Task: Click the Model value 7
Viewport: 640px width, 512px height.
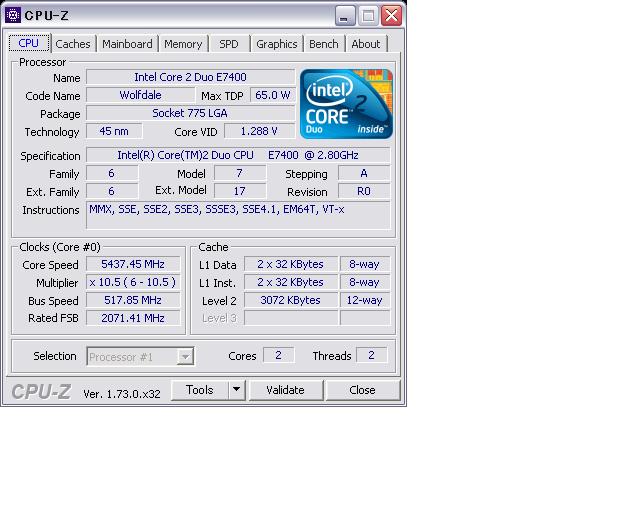Action: 240,174
